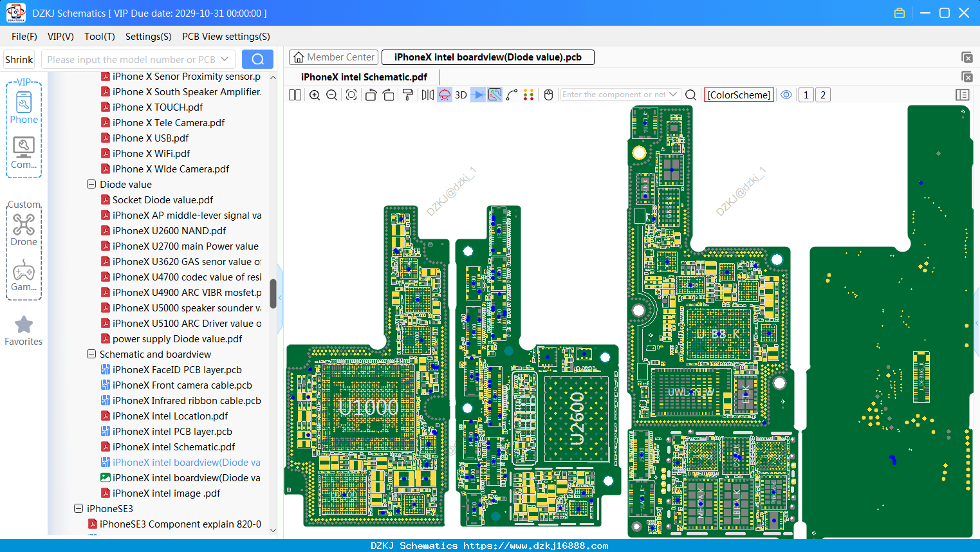980x552 pixels.
Task: Click the DZKJ app logo icon
Action: (x=15, y=13)
